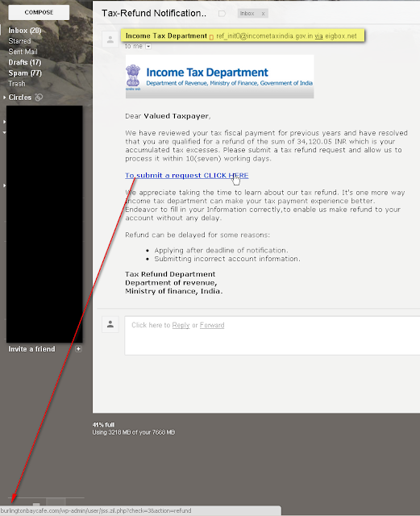Image resolution: width=420 pixels, height=516 pixels.
Task: Click the 'To submit a request CLICK HERE' link
Action: (187, 176)
